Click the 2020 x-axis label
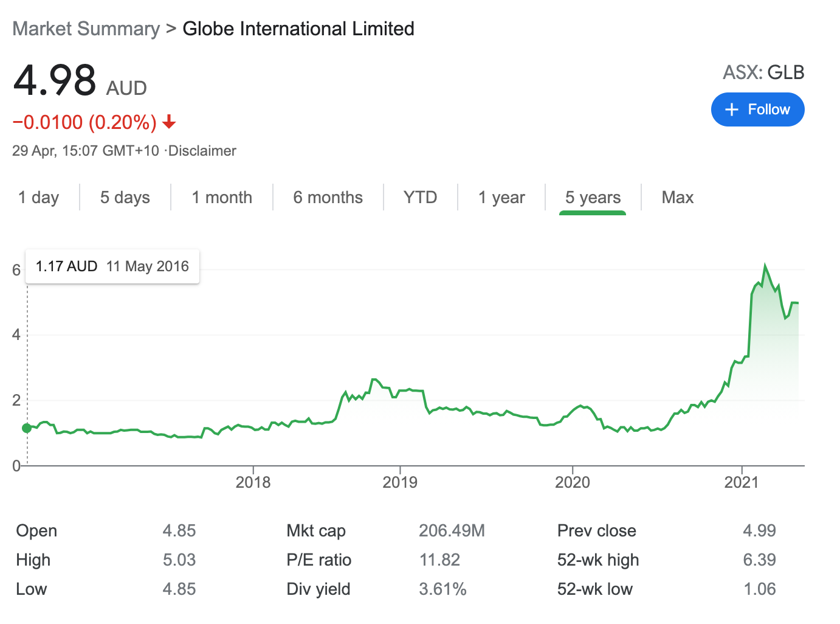840x624 pixels. tap(573, 482)
